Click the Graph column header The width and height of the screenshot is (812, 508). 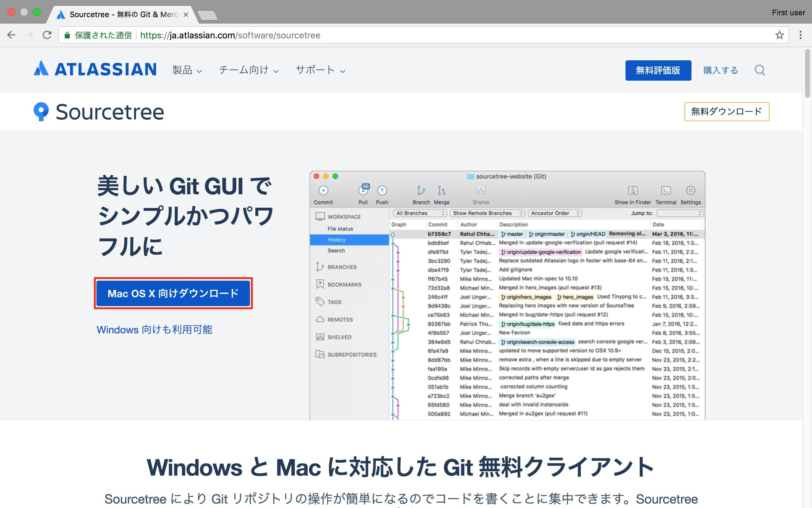click(399, 224)
